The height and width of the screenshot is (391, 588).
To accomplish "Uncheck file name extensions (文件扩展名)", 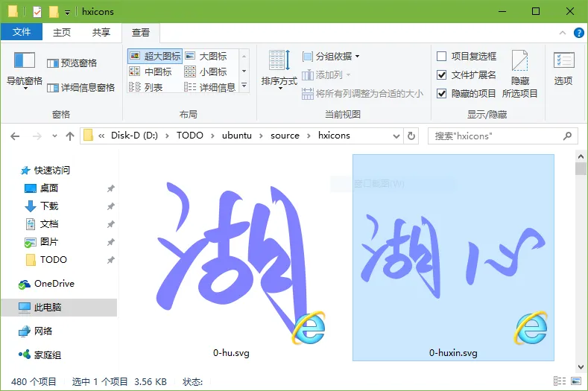I will pyautogui.click(x=467, y=75).
